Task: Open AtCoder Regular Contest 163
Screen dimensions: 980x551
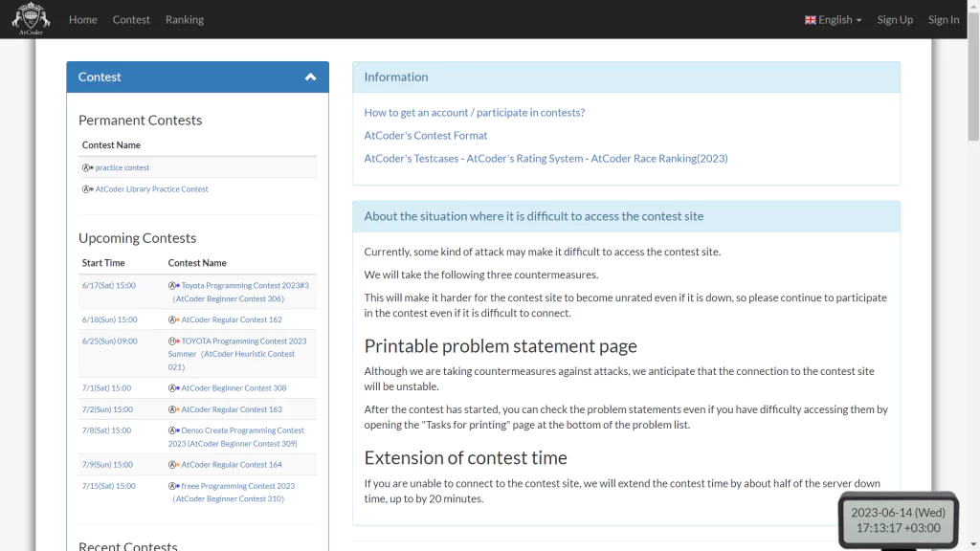Action: tap(232, 409)
